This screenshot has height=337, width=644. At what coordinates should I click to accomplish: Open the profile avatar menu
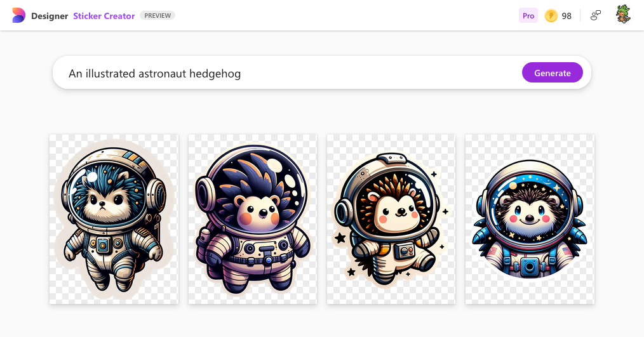click(x=624, y=15)
